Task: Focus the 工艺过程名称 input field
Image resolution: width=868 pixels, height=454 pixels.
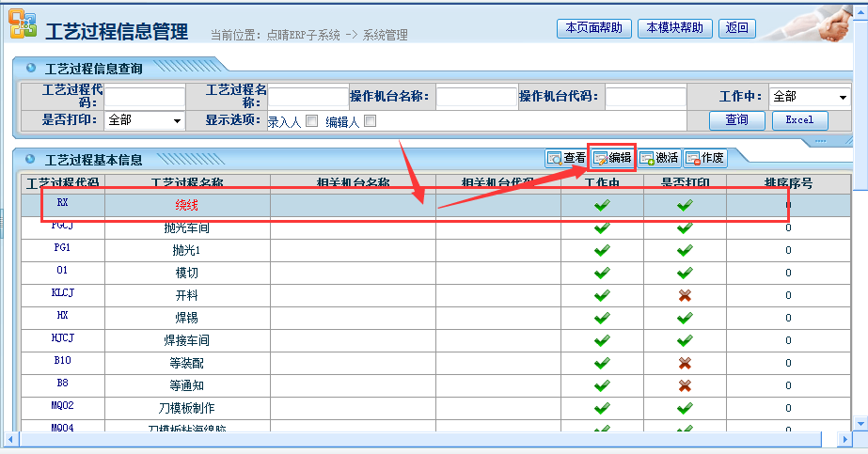Action: click(308, 97)
